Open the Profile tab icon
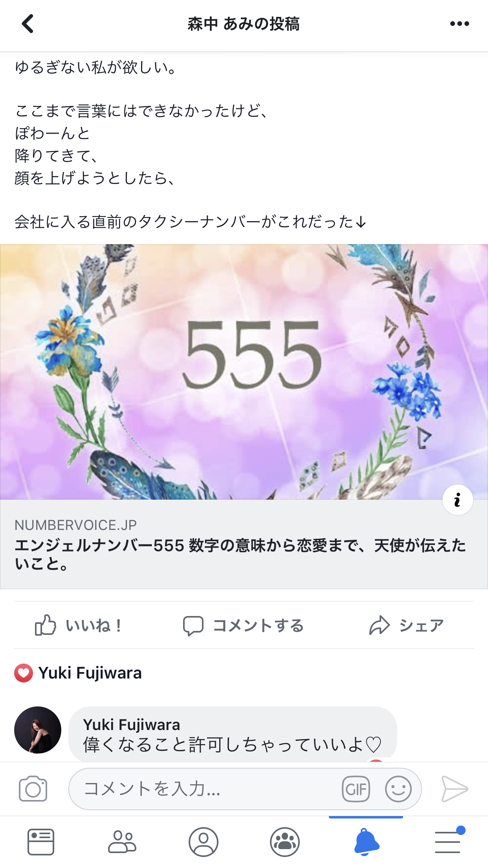Viewport: 488px width, 868px height. [204, 842]
